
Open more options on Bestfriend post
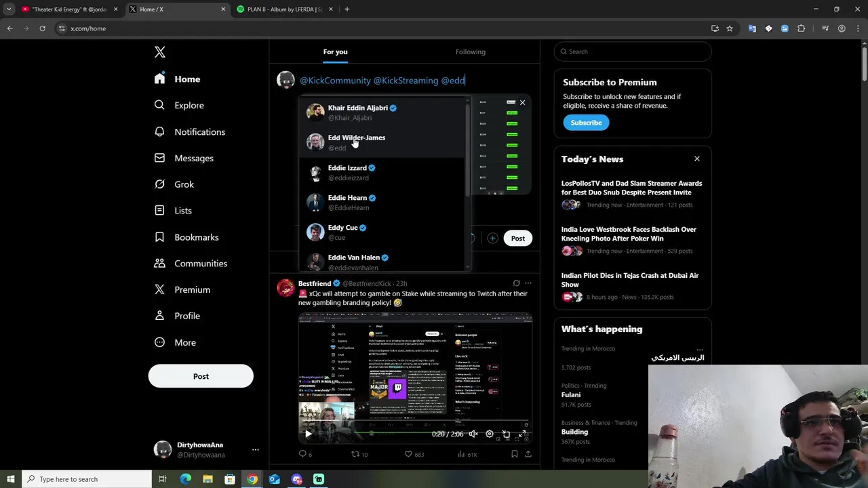(x=528, y=283)
